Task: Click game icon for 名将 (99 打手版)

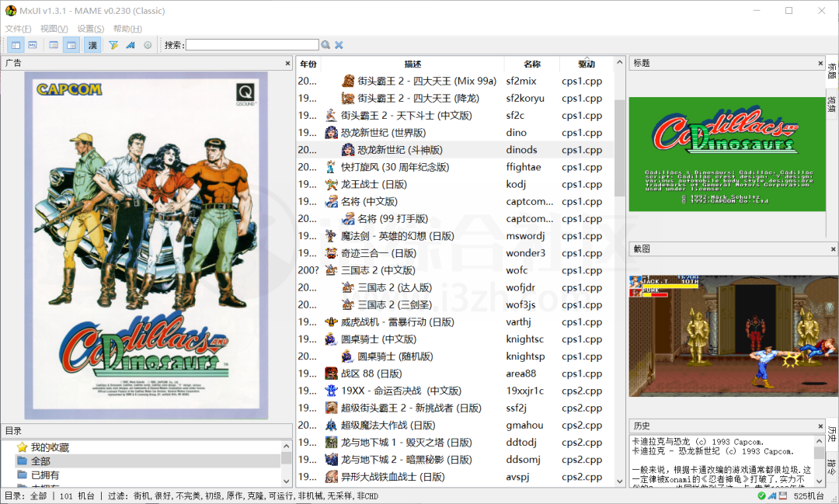Action: coord(348,219)
